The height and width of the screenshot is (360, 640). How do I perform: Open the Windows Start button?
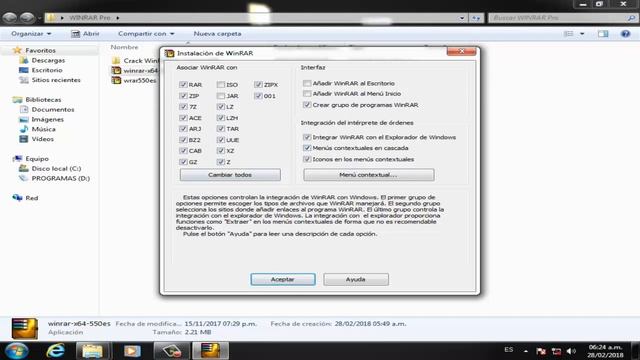coord(17,351)
